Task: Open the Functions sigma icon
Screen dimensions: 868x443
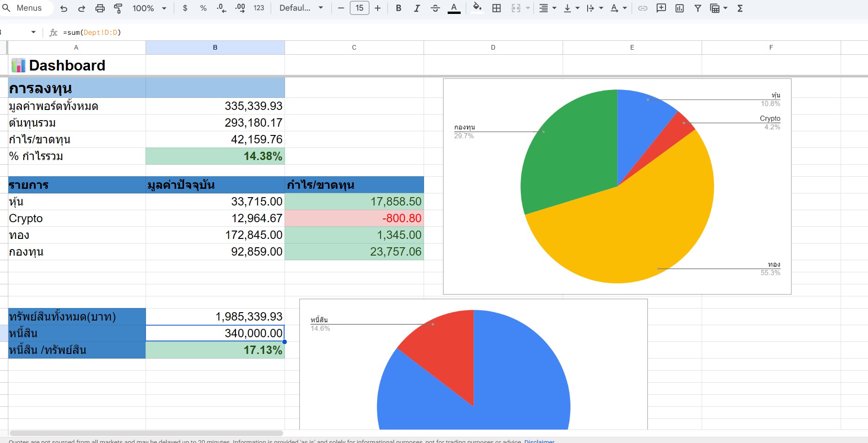Action: (x=740, y=8)
